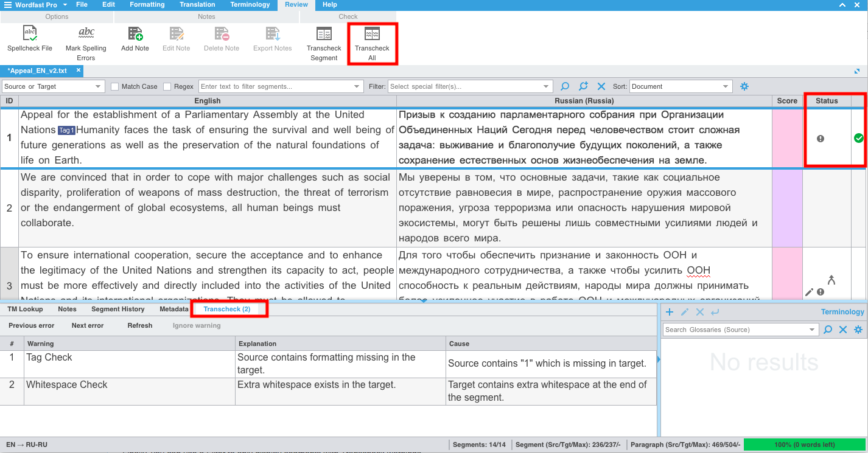Click the add term plus icon
Image resolution: width=868 pixels, height=453 pixels.
[x=670, y=312]
